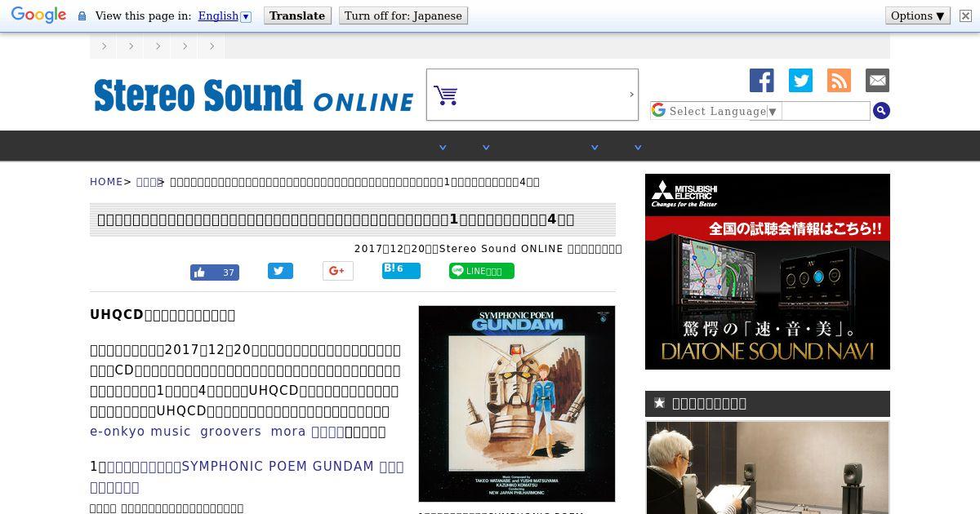Click the first top strip arrow tab

coord(104,47)
